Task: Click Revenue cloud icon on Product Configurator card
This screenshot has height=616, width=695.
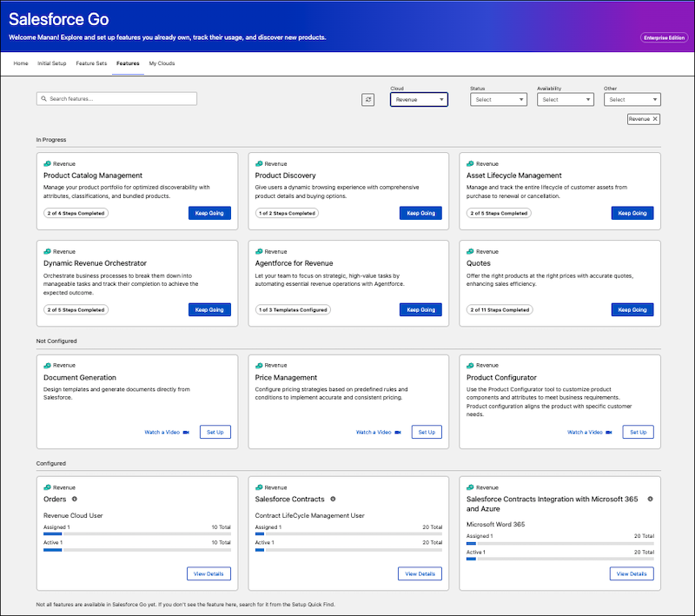Action: [470, 366]
